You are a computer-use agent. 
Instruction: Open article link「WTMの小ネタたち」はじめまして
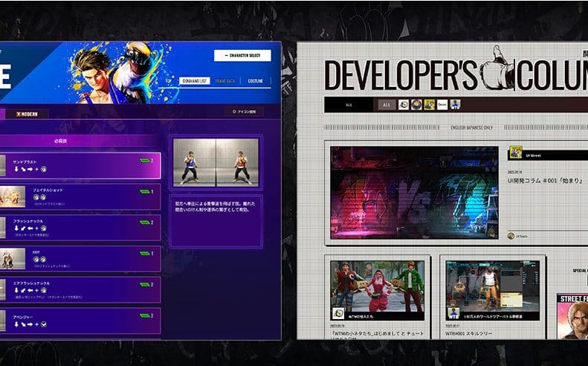point(378,333)
